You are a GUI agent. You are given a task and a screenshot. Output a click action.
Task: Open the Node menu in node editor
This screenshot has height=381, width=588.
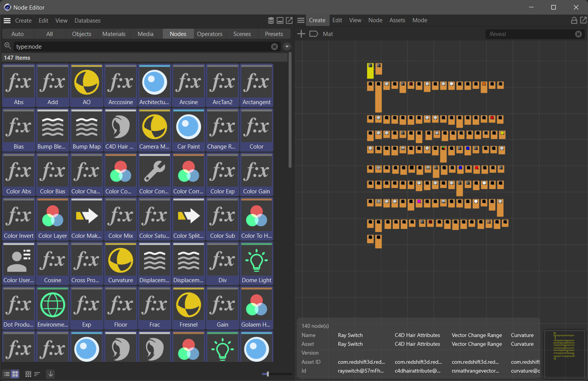(376, 20)
